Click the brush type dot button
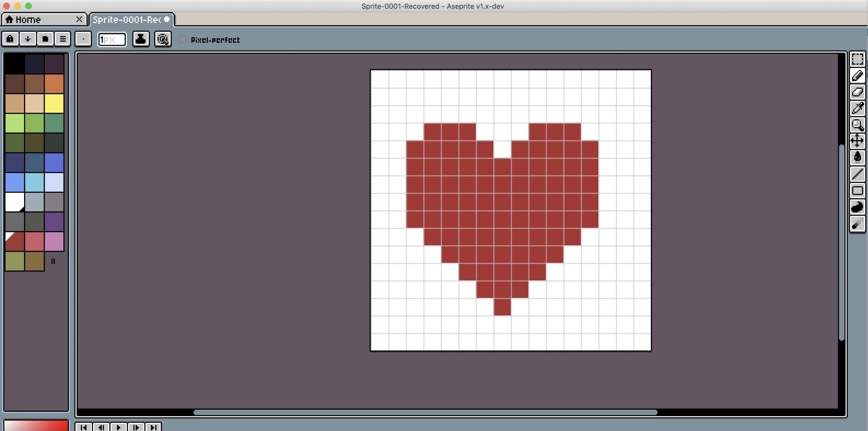Image resolution: width=868 pixels, height=431 pixels. coord(83,39)
